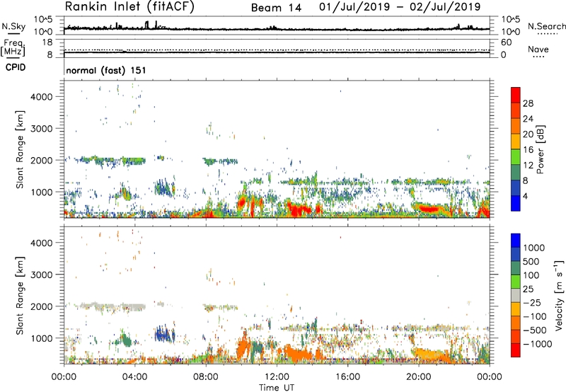This screenshot has height=392, width=566.
Task: Click the '16:00' time axis label
Action: (x=347, y=377)
